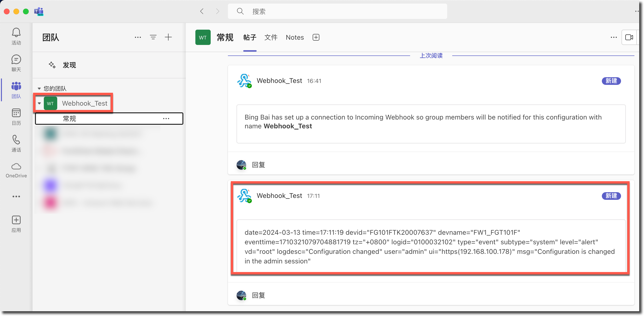
Task: Click plus icon to add a tab
Action: pos(316,37)
